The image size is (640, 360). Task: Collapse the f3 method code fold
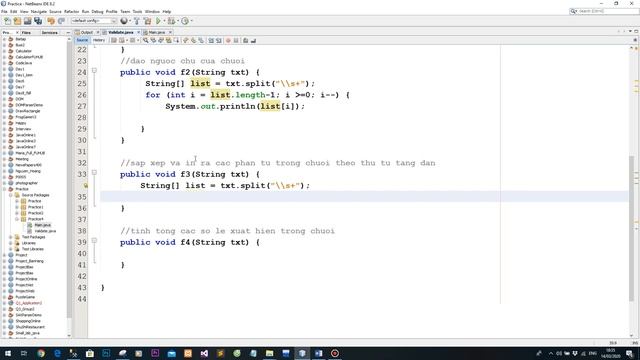94,173
